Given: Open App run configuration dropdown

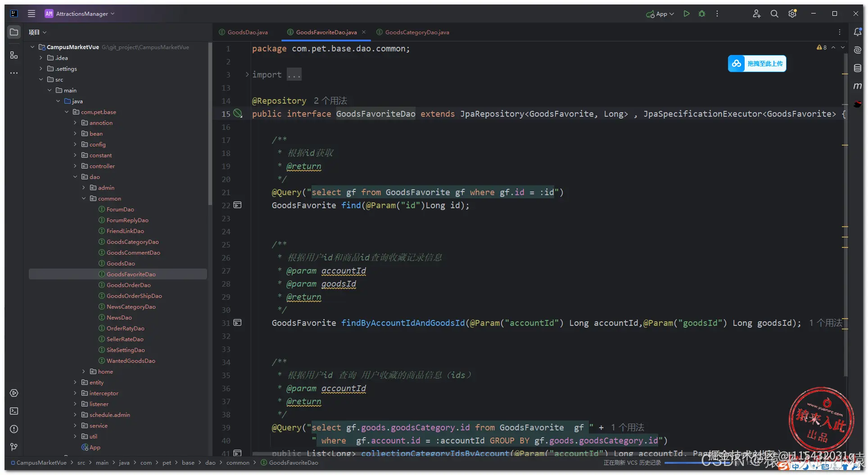Looking at the screenshot, I should pos(660,14).
